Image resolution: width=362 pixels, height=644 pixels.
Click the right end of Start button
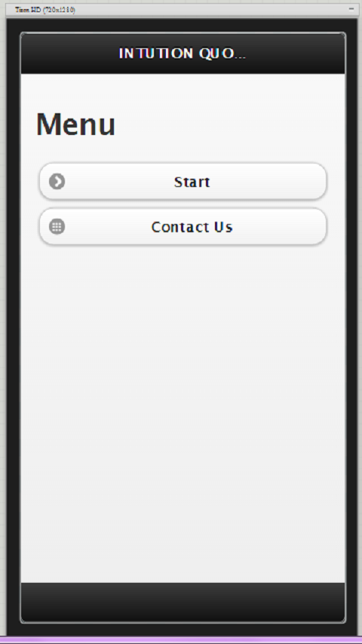(x=312, y=182)
